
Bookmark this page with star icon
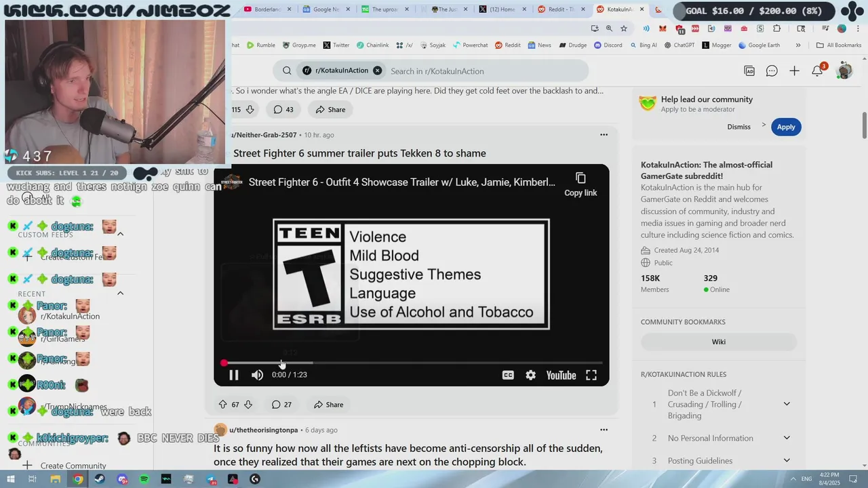(624, 28)
